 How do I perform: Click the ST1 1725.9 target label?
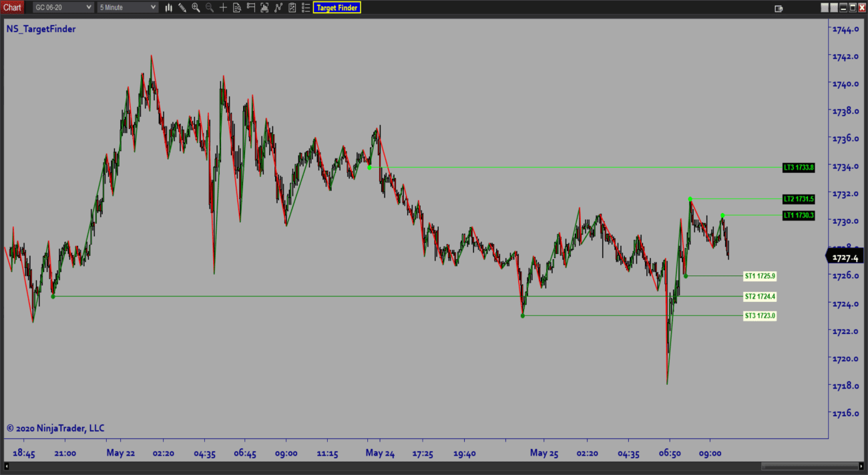point(760,276)
